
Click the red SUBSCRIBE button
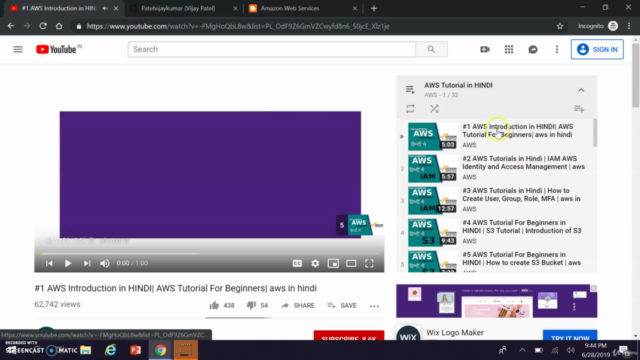pyautogui.click(x=349, y=336)
